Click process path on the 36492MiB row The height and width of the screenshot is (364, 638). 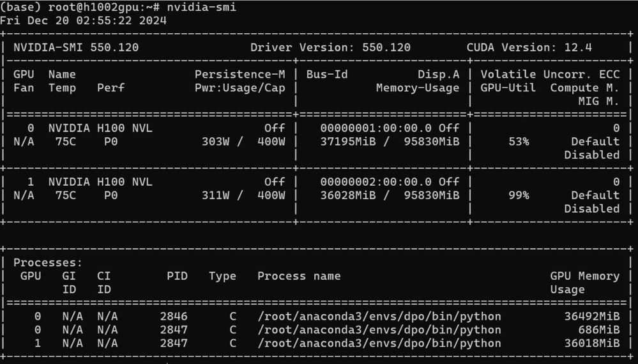click(379, 316)
